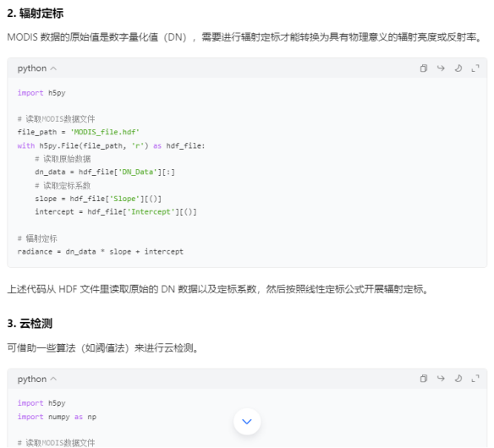Copy the first python code block
Screen dimensions: 494x448
424,68
